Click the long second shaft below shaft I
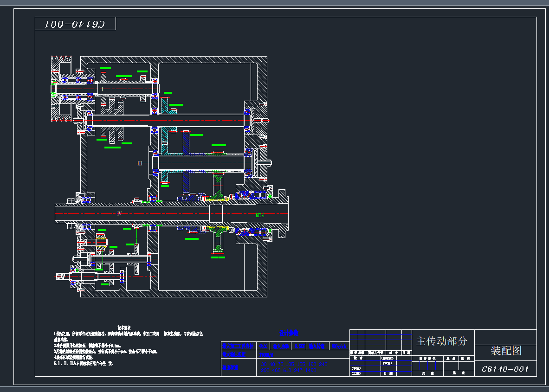Screen dimensions: 549x392 [195, 120]
